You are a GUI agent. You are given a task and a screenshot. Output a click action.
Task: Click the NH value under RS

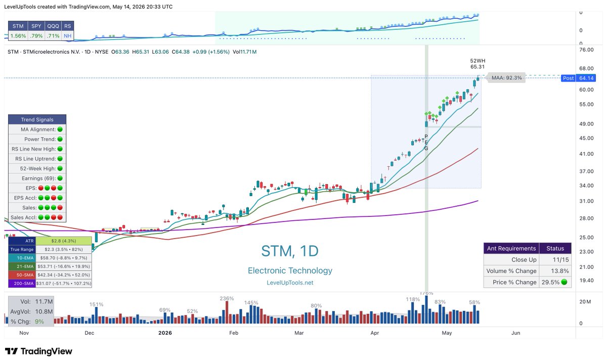point(67,36)
